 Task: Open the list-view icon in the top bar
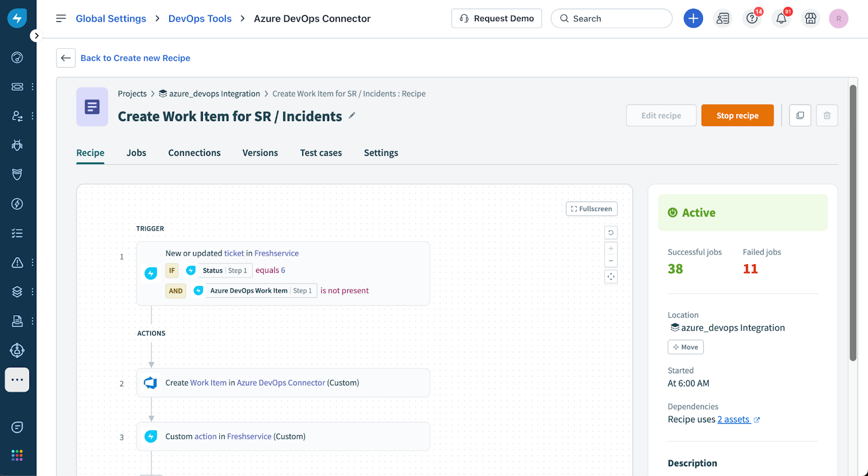click(723, 18)
